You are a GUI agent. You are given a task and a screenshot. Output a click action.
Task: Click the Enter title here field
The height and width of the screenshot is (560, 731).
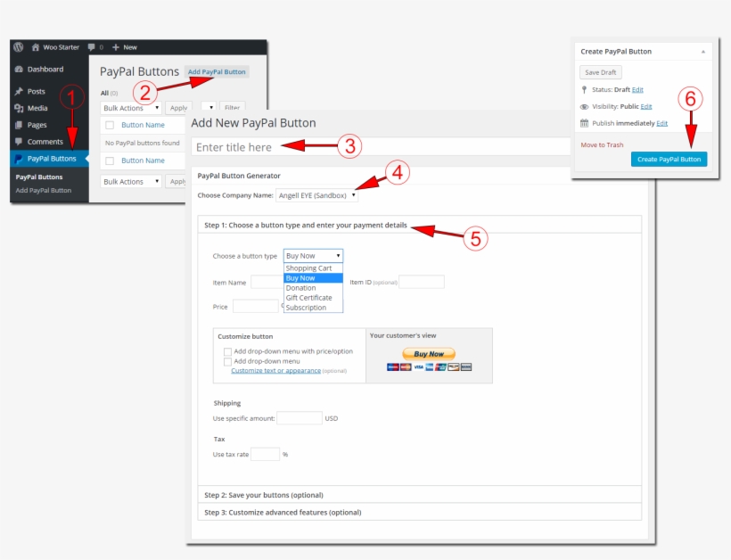tap(381, 147)
